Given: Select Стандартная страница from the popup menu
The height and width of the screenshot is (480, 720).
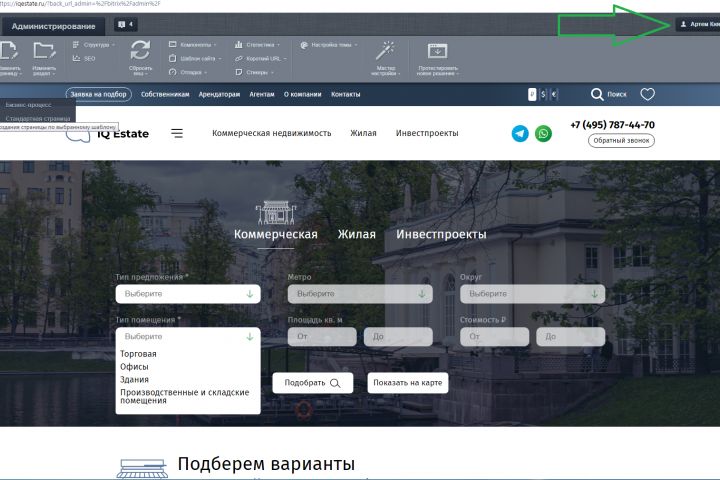Looking at the screenshot, I should 38,118.
